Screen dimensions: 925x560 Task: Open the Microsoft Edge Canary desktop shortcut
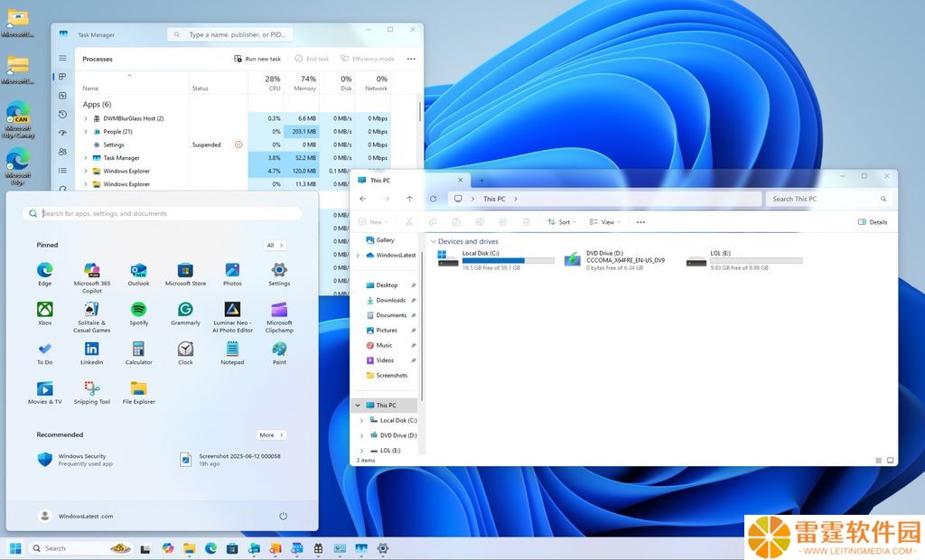[x=18, y=120]
